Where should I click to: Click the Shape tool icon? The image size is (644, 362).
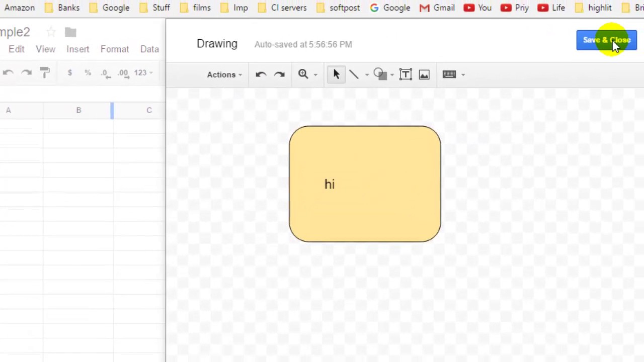pos(379,74)
